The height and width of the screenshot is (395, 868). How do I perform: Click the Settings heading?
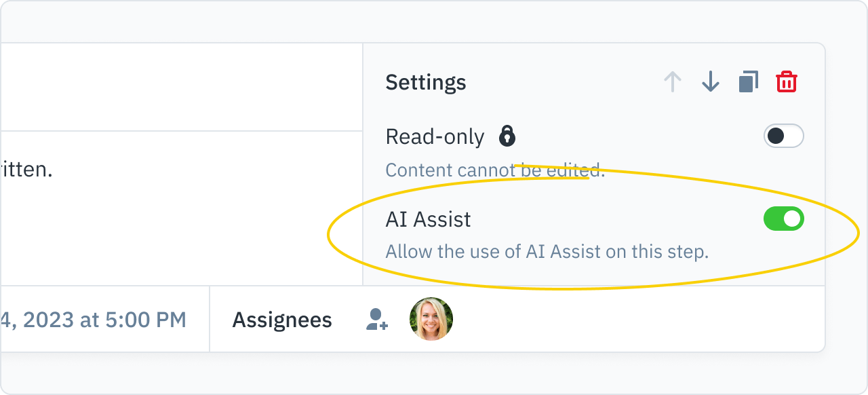(426, 83)
